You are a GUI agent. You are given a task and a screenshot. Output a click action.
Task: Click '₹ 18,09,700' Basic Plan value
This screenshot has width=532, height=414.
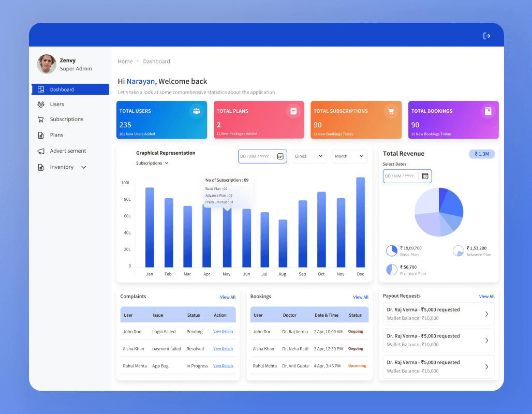[x=410, y=248]
